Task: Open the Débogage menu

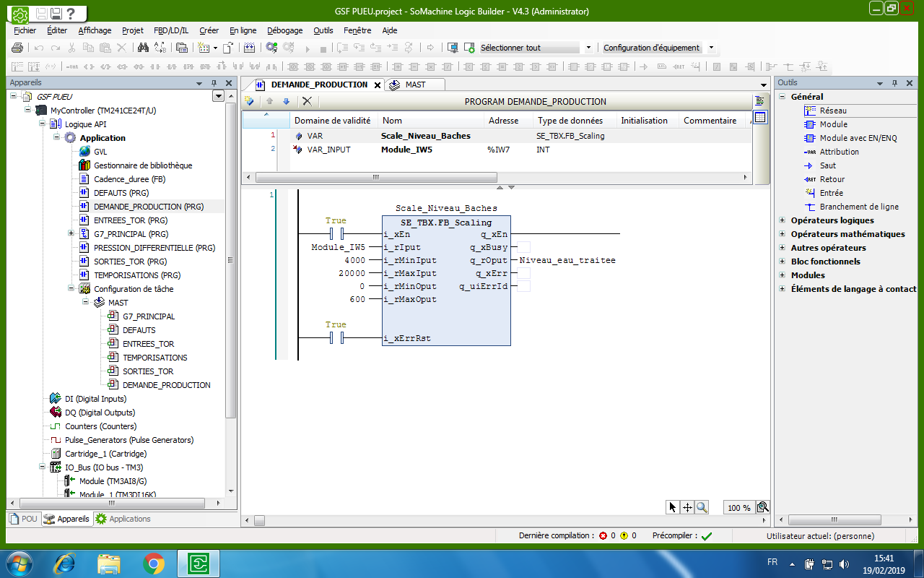Action: coord(284,30)
